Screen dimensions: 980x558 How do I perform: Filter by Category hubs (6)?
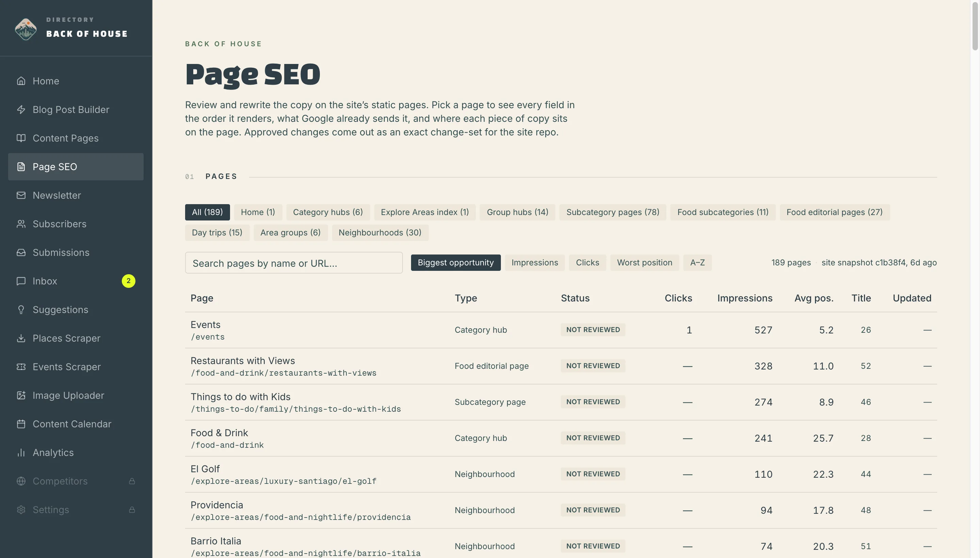328,212
